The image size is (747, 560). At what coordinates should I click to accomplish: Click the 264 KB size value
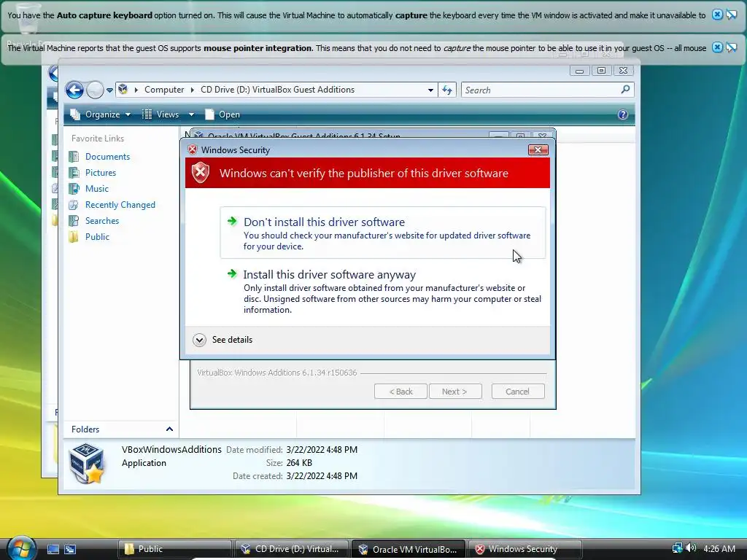tap(299, 463)
